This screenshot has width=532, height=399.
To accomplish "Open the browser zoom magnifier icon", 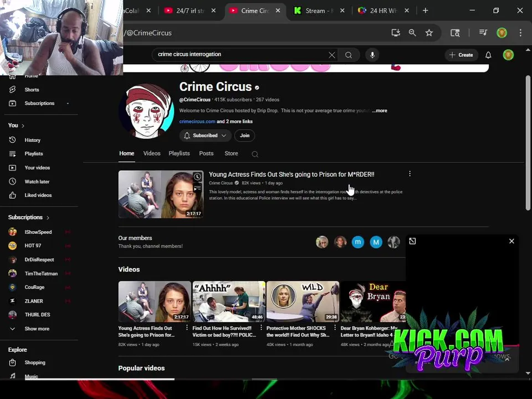I will pyautogui.click(x=412, y=33).
